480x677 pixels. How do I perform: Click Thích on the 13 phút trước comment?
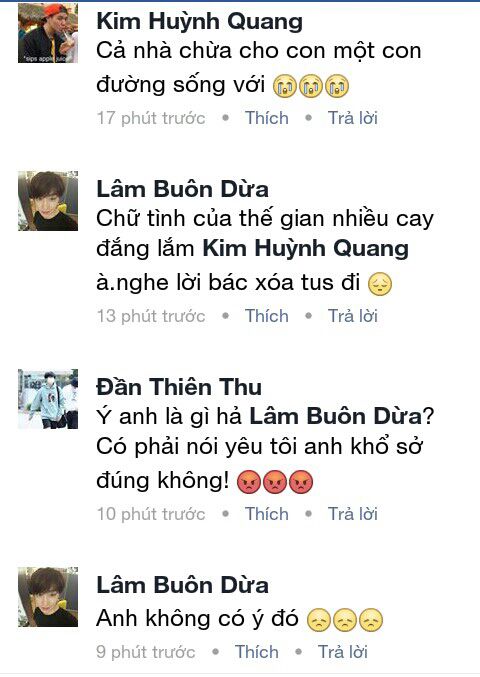(267, 316)
